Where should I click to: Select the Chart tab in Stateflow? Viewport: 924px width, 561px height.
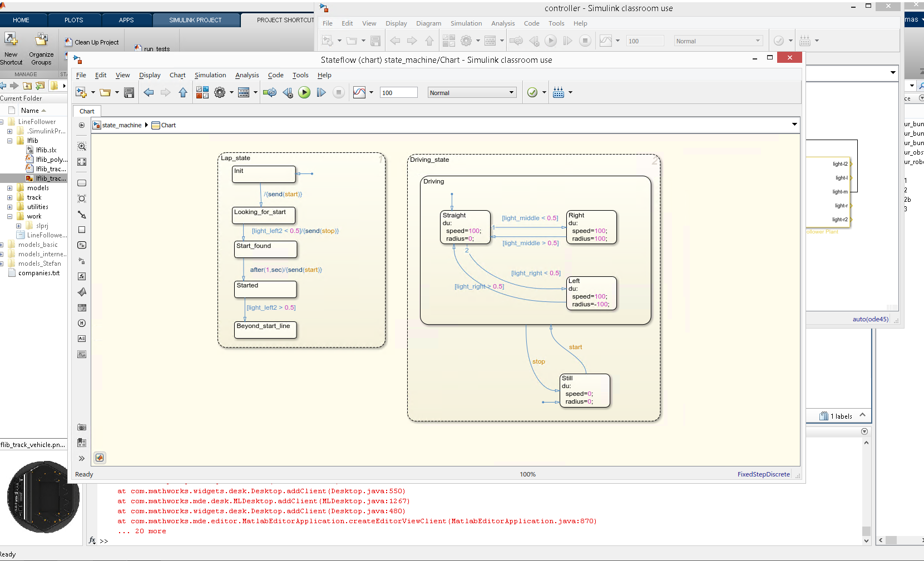pos(87,111)
